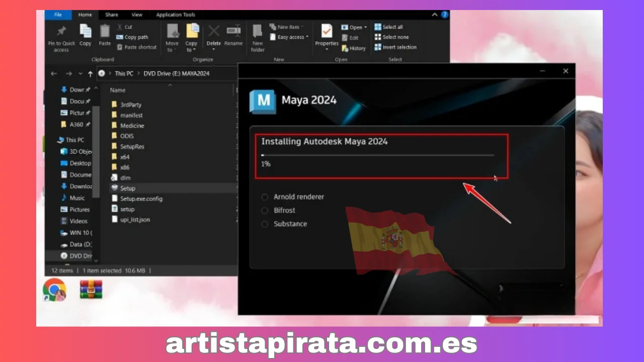
Task: Open Google Chrome from the desktop
Action: click(54, 291)
